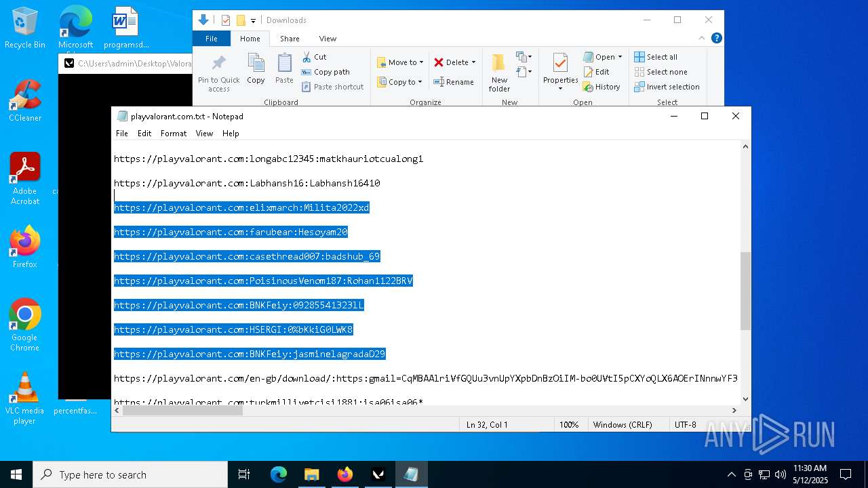
Task: Click Pin to Quick access in Explorer ribbon
Action: coord(218,73)
